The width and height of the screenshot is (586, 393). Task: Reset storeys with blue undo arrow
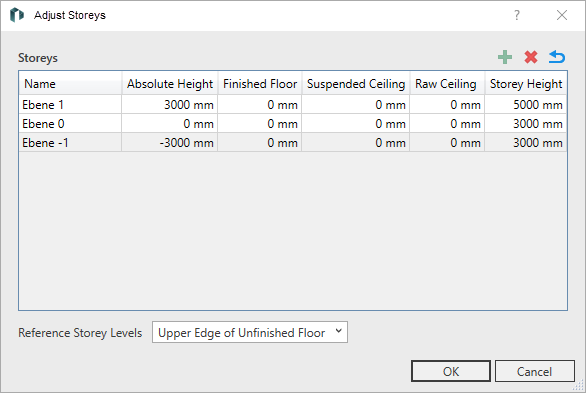[x=557, y=57]
